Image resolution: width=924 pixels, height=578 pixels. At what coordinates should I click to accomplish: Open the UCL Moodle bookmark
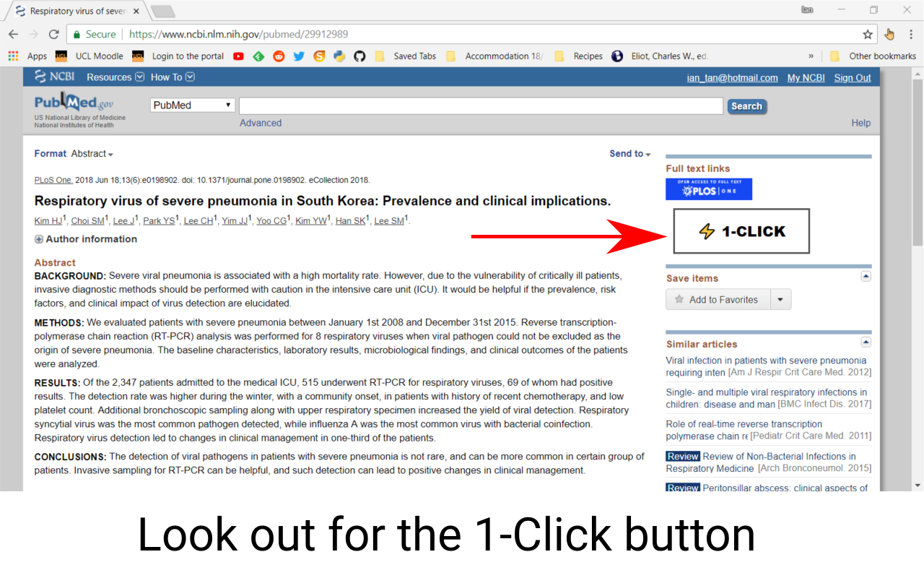coord(89,56)
